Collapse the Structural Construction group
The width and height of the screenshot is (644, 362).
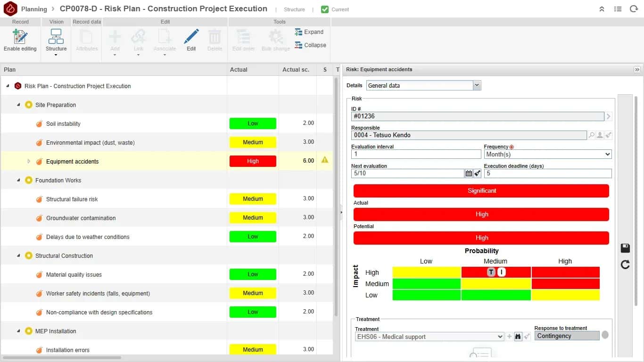[x=18, y=255]
